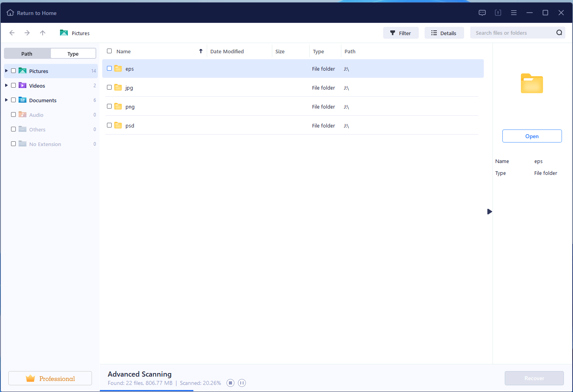Viewport: 573px width, 392px height.
Task: Click the Search files or folders field
Action: (x=512, y=33)
